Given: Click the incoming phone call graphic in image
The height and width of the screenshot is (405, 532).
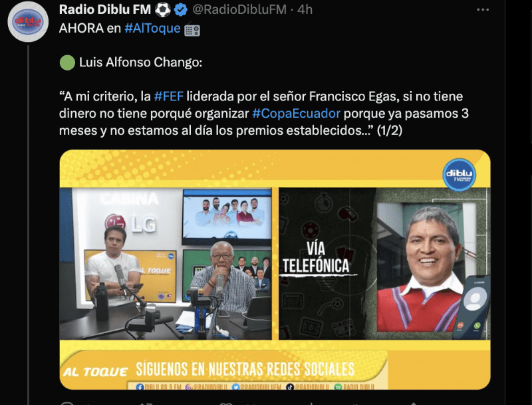Looking at the screenshot, I should [472, 307].
